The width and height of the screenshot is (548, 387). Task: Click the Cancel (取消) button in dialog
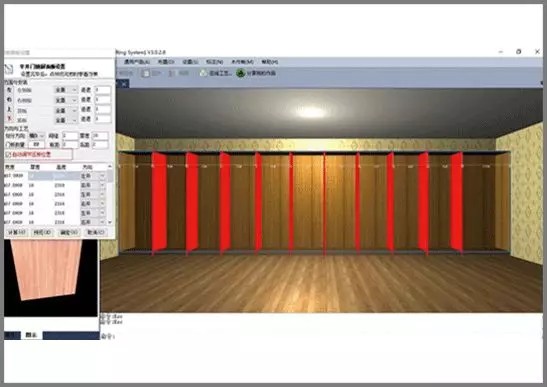(x=95, y=232)
